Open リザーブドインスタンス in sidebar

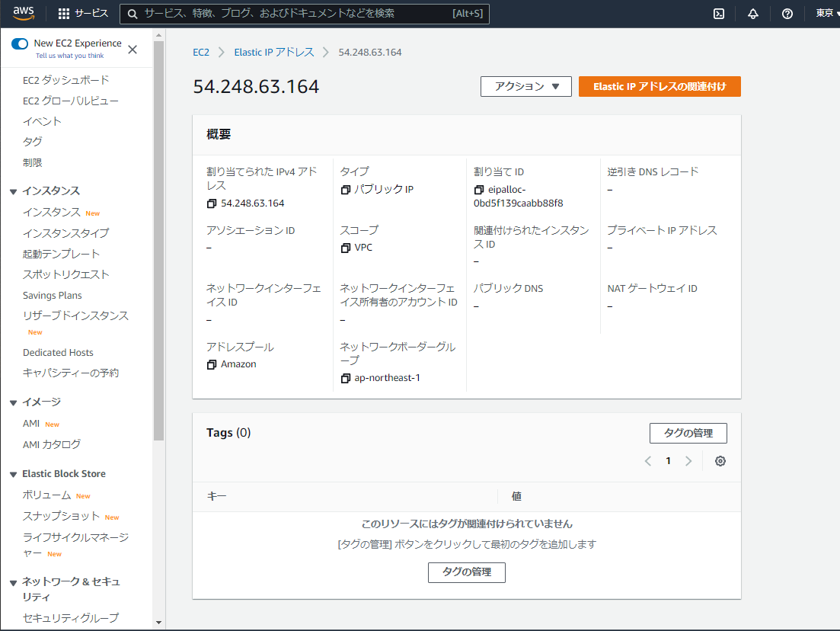click(75, 315)
